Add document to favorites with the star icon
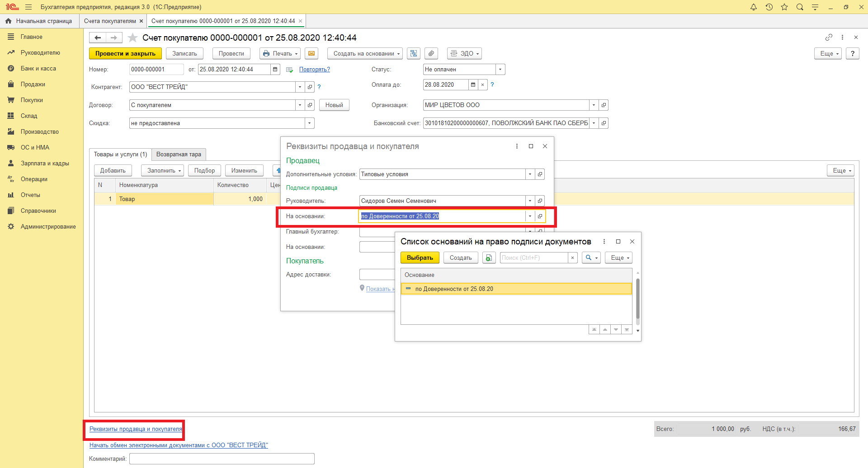Viewport: 868px width, 468px height. [132, 37]
